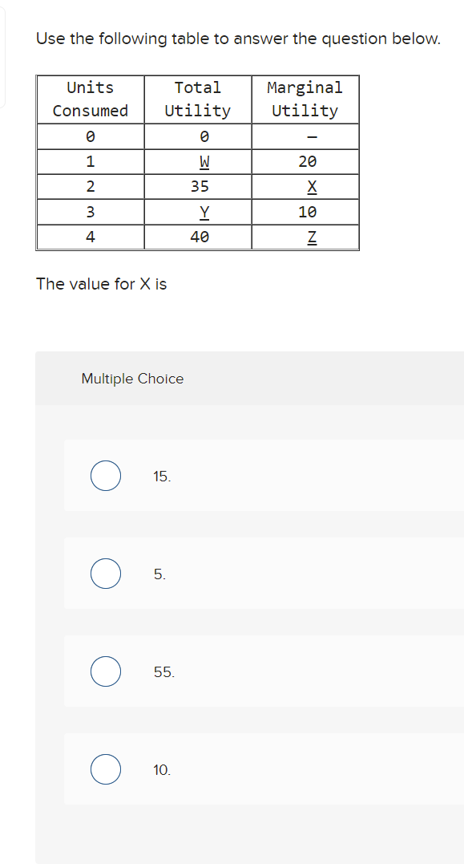
Task: Click the Total Utility column header
Action: [x=197, y=99]
